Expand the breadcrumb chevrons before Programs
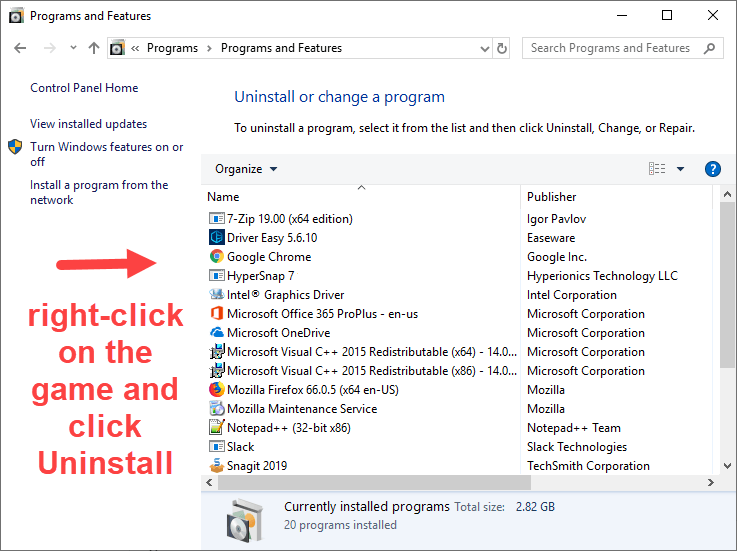The height and width of the screenshot is (551, 737). pos(135,48)
